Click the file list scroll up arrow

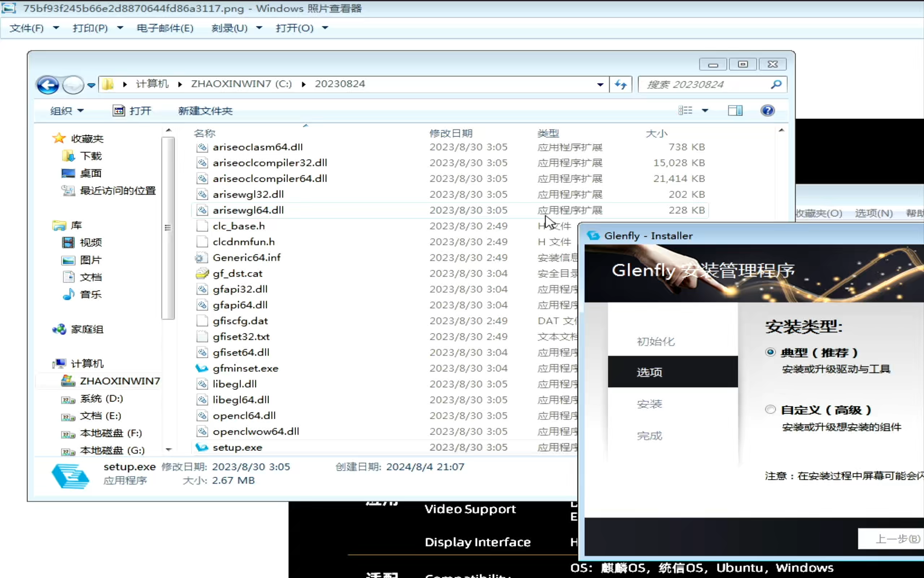tap(781, 130)
